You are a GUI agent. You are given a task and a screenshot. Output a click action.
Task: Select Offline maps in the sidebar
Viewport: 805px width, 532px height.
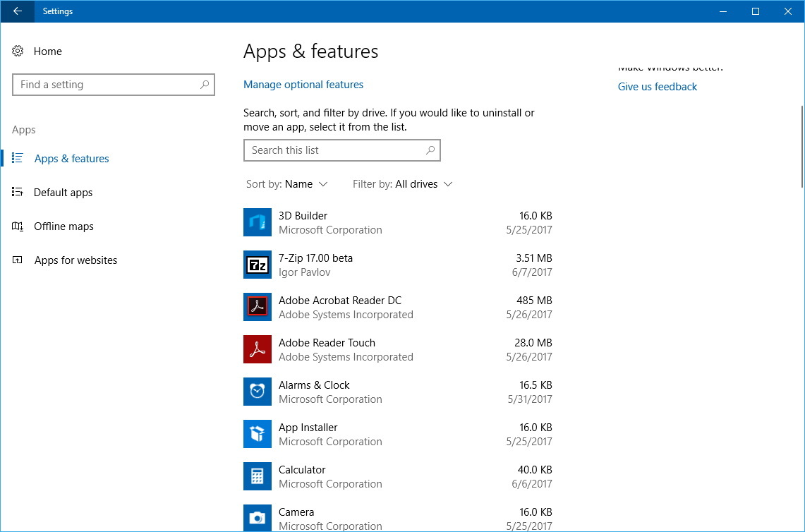coord(63,226)
